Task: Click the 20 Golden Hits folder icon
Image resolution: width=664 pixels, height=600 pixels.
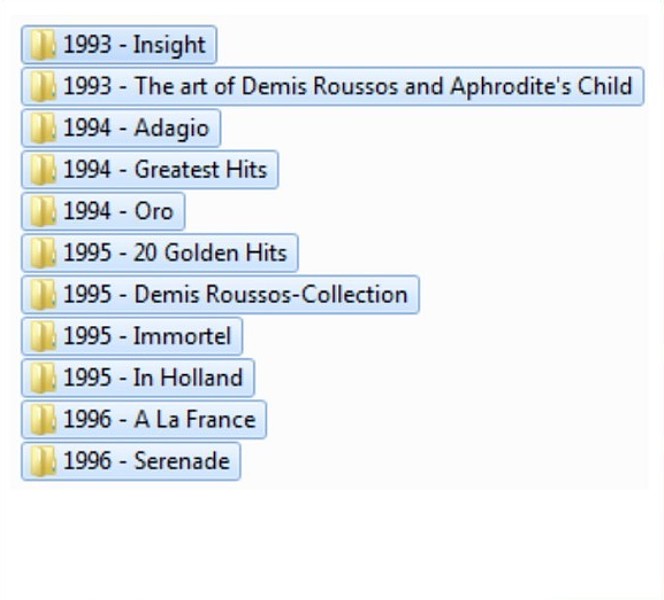Action: point(42,253)
